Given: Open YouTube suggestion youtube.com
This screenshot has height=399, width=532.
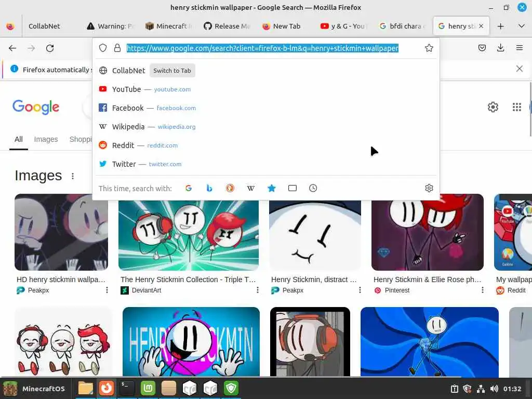Looking at the screenshot, I should pyautogui.click(x=266, y=89).
